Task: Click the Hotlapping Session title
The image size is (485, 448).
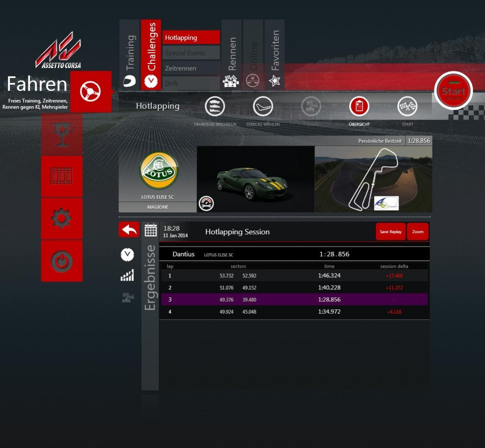Action: (x=238, y=232)
